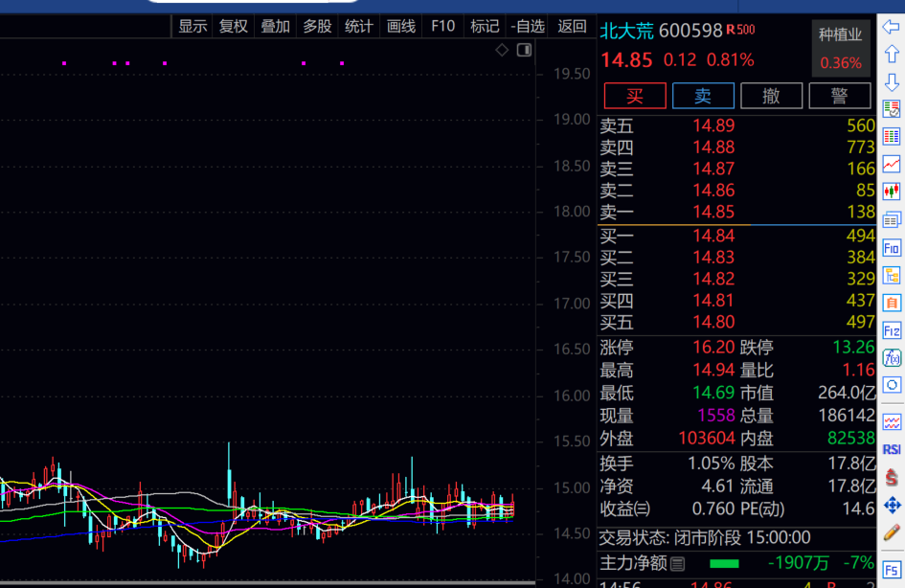Image resolution: width=905 pixels, height=588 pixels.
Task: Click the 外盘 value 103604
Action: click(707, 439)
